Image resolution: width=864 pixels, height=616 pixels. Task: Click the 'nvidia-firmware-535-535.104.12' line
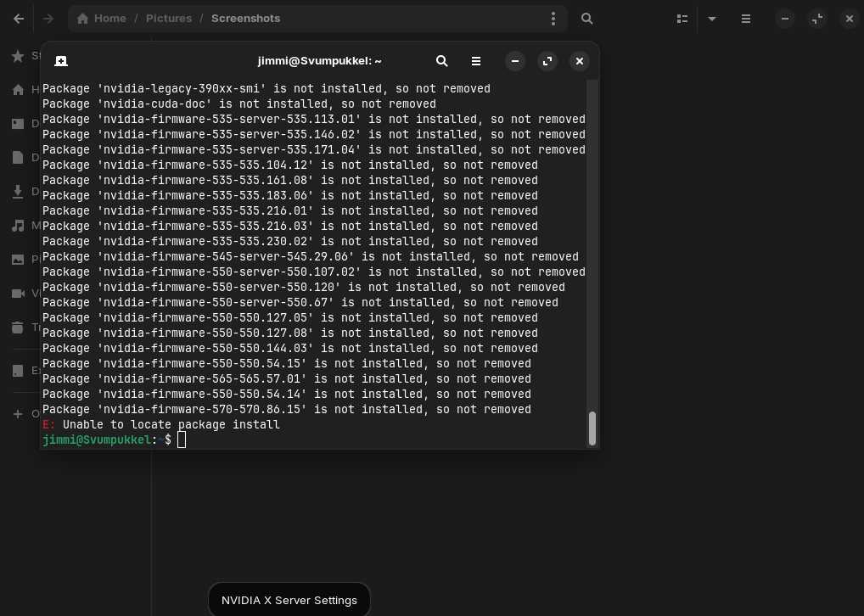[289, 165]
